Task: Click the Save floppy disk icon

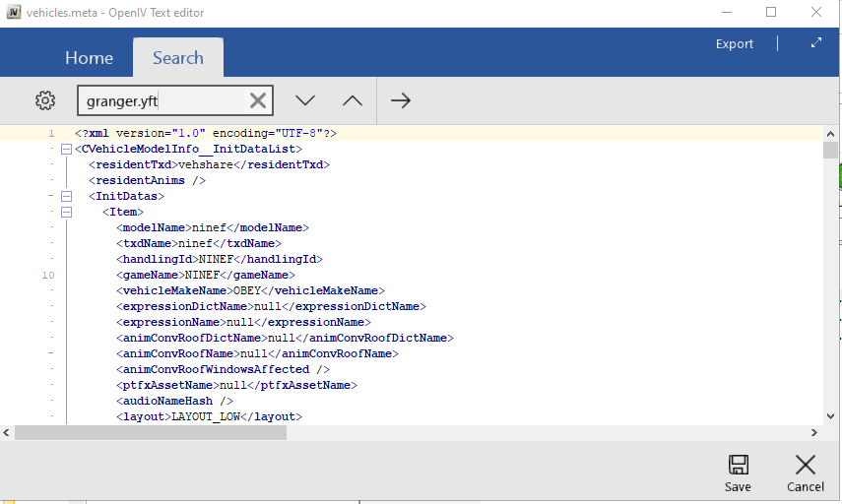Action: pyautogui.click(x=738, y=466)
